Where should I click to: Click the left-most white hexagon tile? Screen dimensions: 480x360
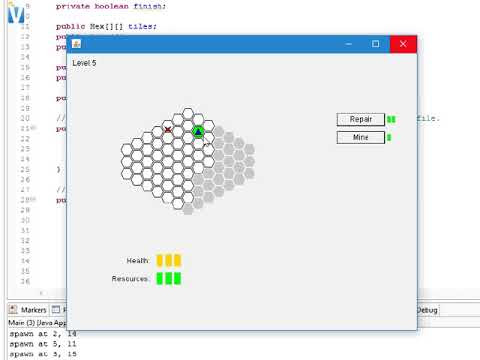point(127,150)
